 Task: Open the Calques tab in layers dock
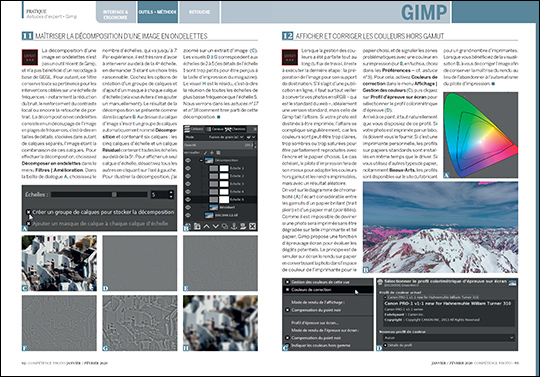click(194, 129)
